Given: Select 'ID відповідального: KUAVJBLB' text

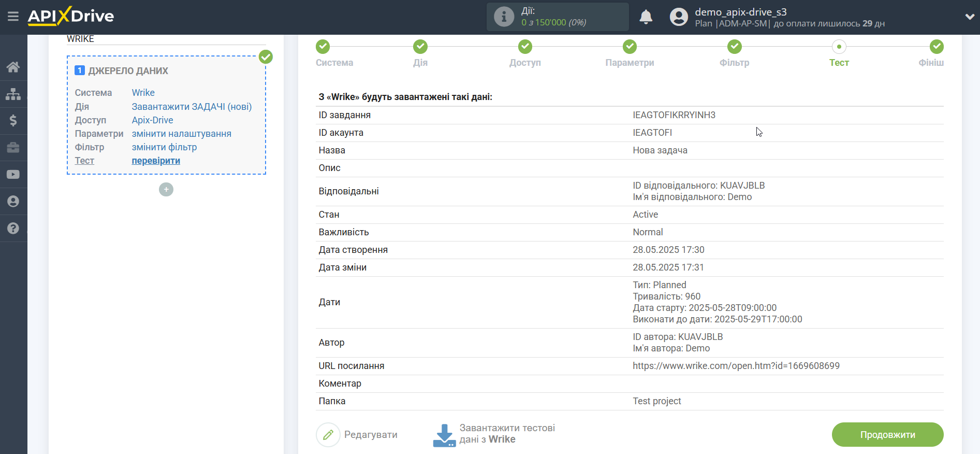Looking at the screenshot, I should point(698,186).
